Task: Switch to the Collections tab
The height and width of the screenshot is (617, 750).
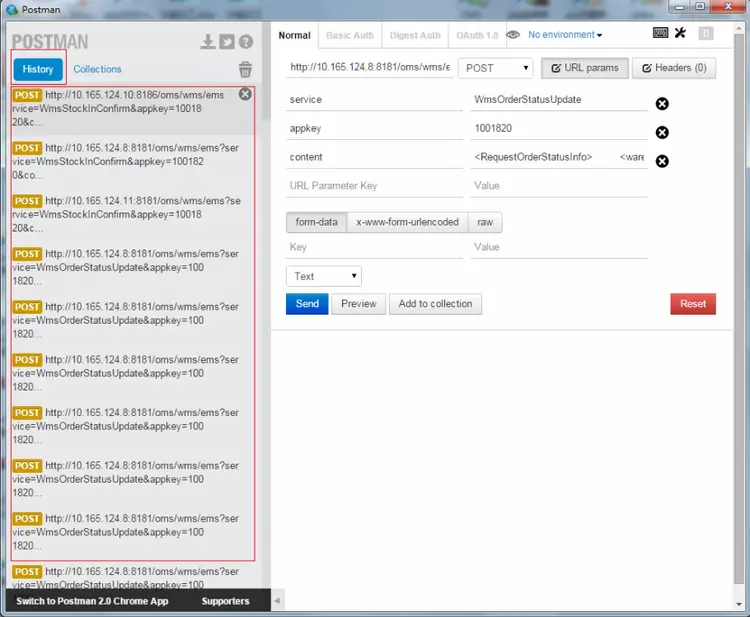Action: click(x=97, y=69)
